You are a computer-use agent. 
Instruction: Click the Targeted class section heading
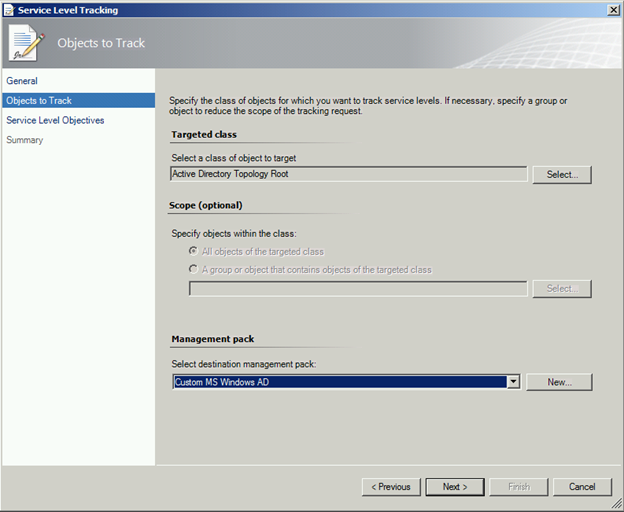[204, 134]
